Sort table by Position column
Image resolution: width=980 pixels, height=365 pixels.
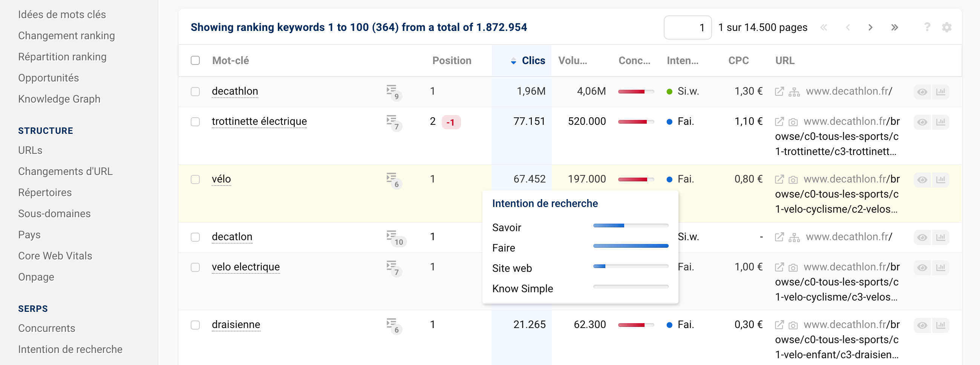452,60
